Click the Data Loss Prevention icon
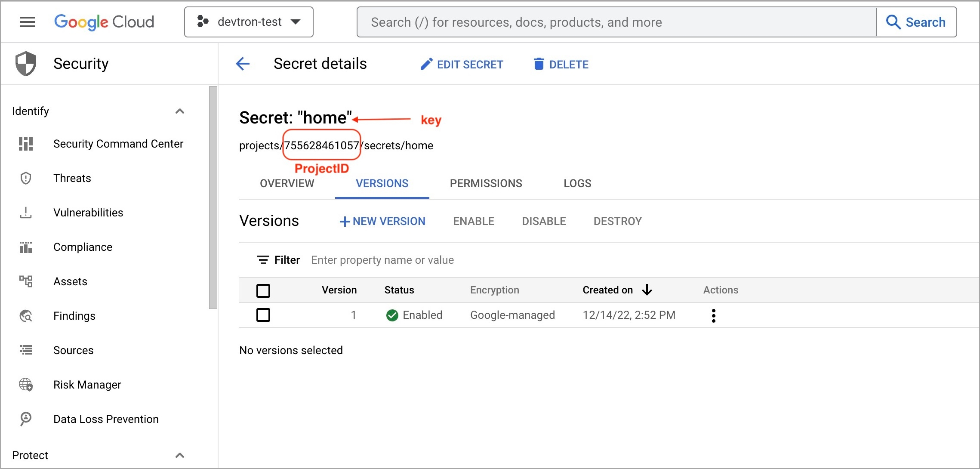 tap(26, 419)
